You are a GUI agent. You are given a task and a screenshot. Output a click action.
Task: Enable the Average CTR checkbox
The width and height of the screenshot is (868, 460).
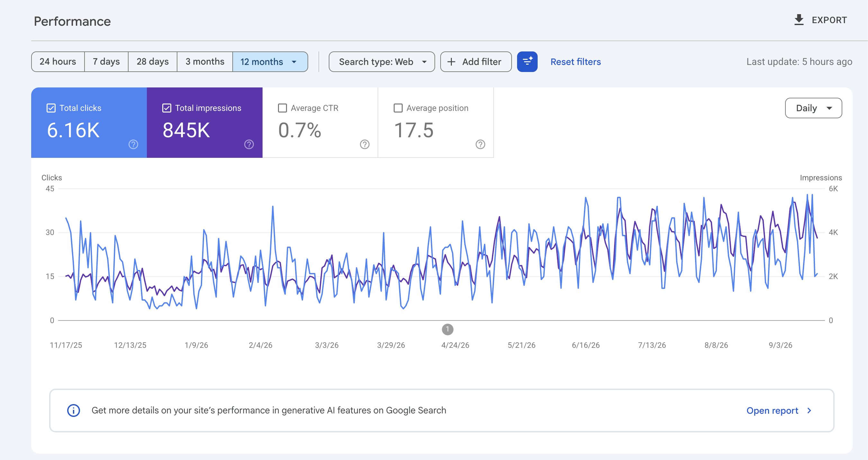pos(282,108)
